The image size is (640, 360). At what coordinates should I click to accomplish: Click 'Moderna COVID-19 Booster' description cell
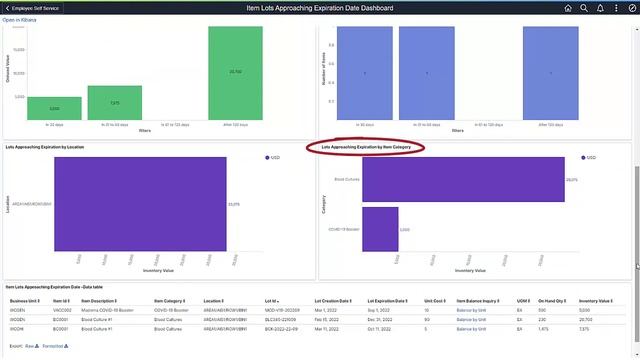[107, 311]
